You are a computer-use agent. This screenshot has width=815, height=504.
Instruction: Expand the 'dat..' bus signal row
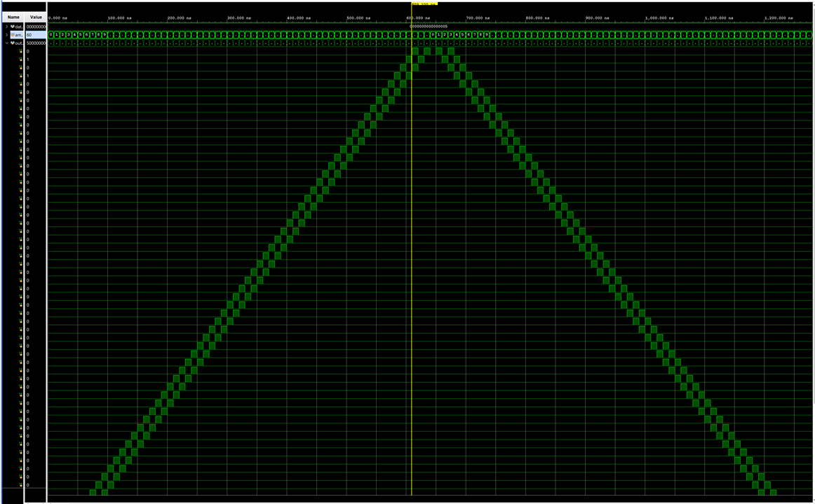7,27
